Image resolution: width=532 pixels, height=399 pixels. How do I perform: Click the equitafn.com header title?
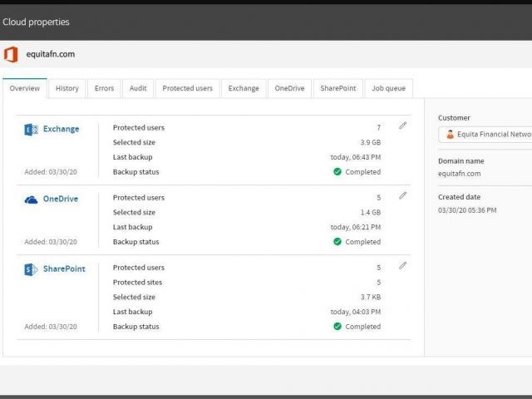coord(51,54)
